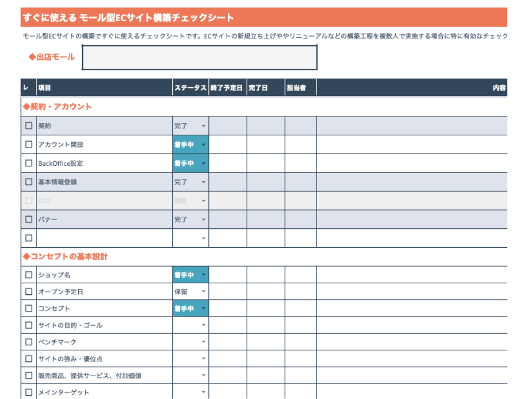Open status dropdown for アカウント開設
532x399 pixels.
pos(203,145)
